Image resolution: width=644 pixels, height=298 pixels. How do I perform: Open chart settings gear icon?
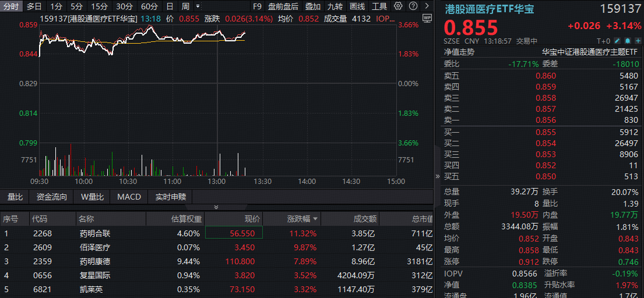[398, 6]
